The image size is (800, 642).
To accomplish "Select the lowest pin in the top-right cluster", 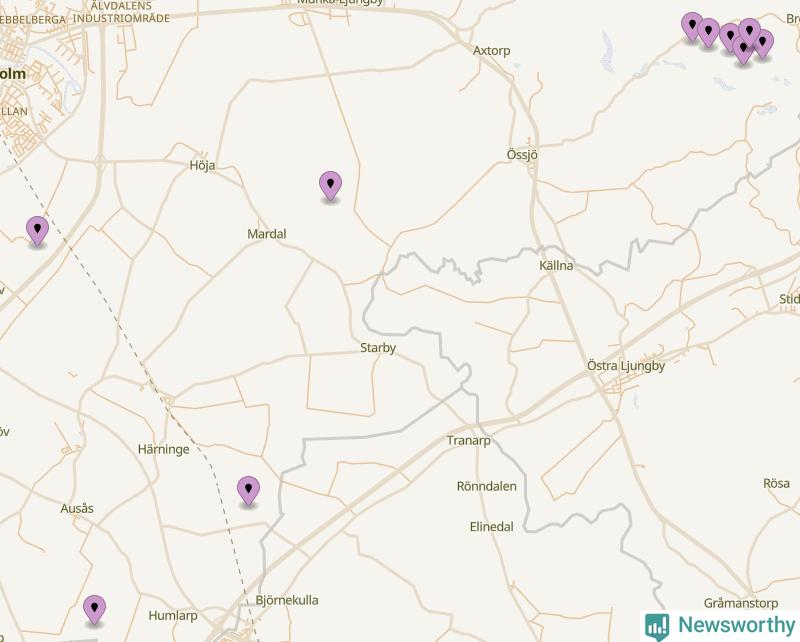I will point(743,51).
